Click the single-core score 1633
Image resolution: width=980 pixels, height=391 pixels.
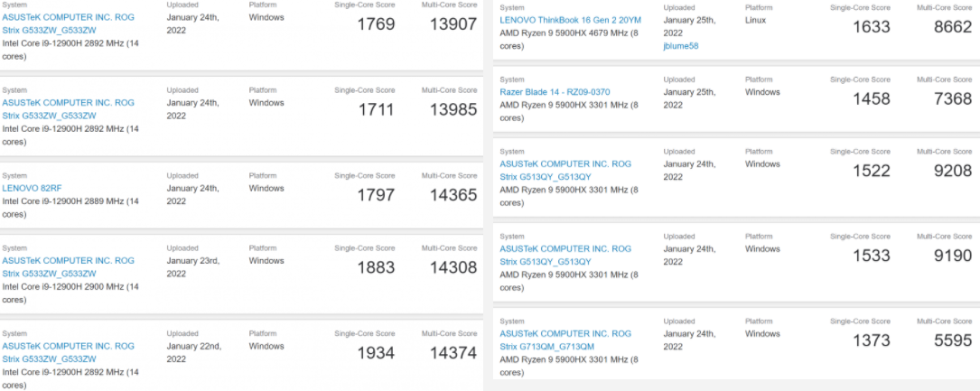pos(872,27)
